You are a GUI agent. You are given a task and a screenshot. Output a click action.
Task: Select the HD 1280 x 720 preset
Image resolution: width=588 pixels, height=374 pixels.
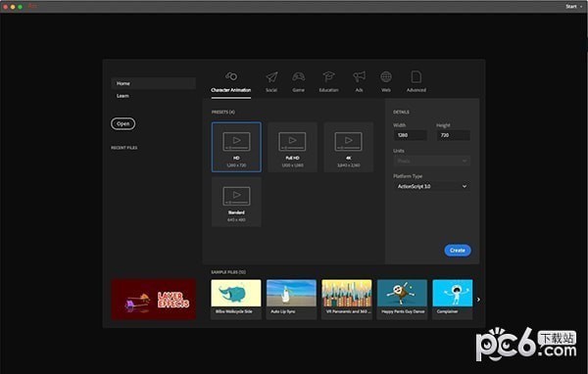click(x=236, y=147)
